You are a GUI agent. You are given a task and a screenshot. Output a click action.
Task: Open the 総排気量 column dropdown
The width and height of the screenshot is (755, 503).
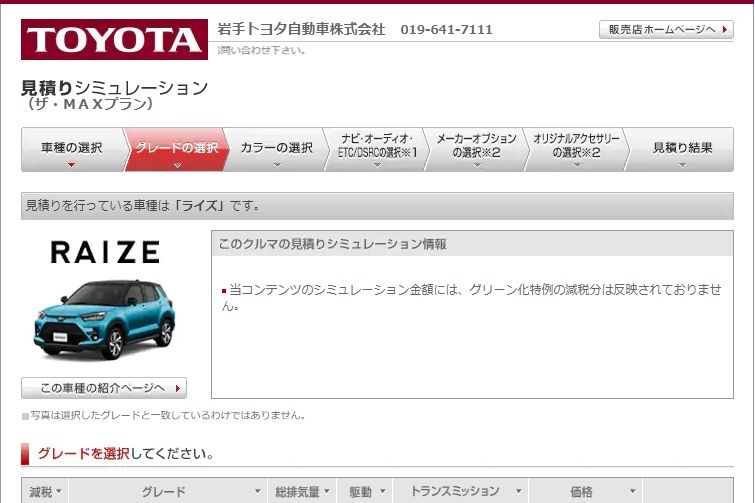[326, 491]
